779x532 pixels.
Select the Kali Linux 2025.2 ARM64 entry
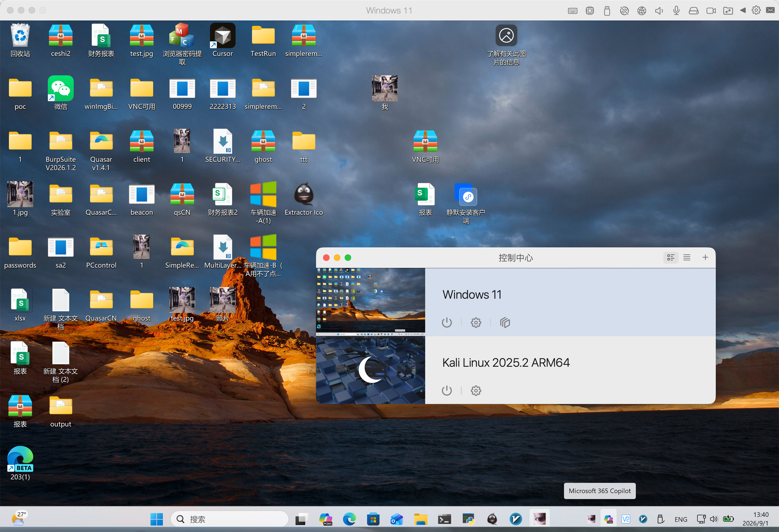pos(516,370)
